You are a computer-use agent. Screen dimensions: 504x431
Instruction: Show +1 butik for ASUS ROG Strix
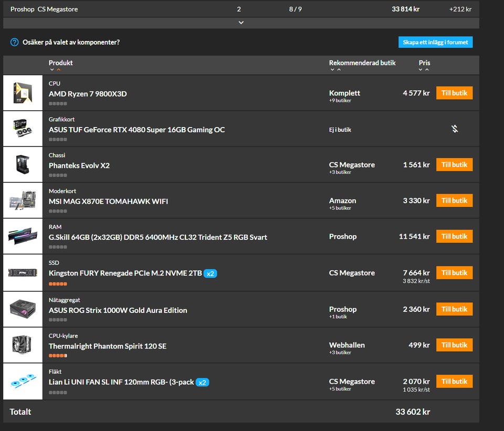(x=338, y=317)
